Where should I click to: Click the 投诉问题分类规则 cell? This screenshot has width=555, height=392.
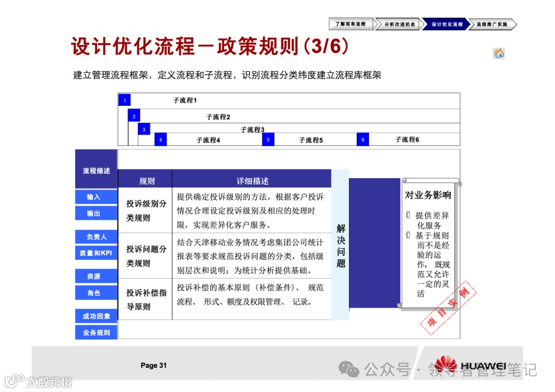[x=146, y=256]
